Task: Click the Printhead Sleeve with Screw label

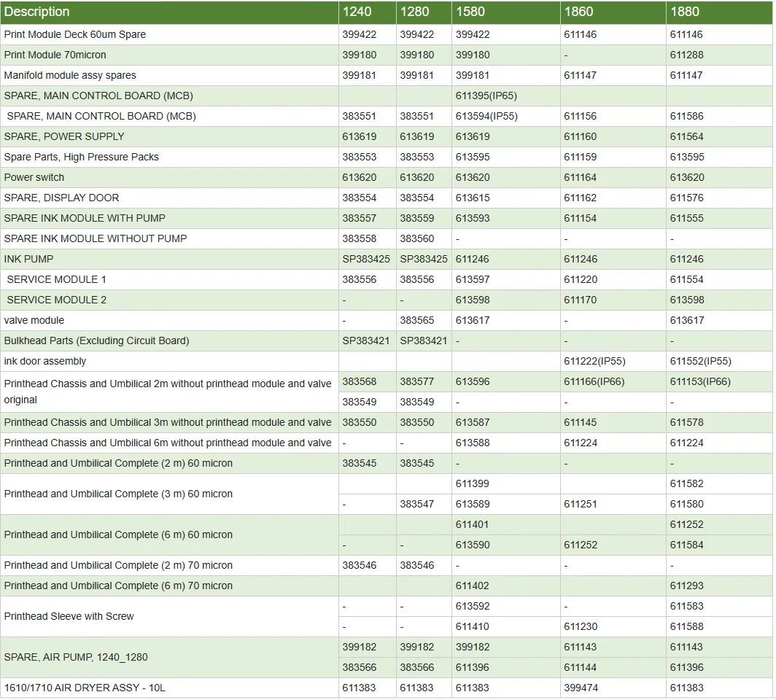Action: point(69,616)
